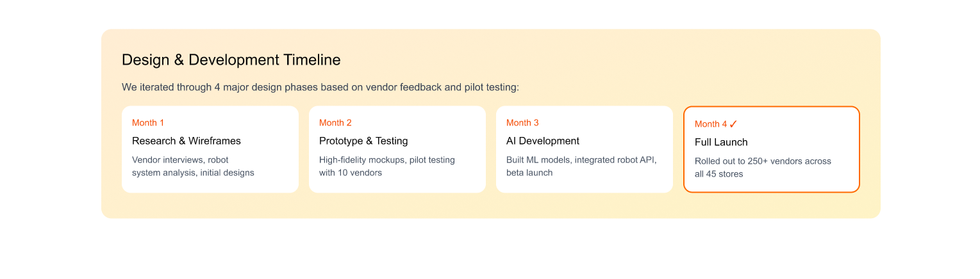Screen dimensions: 980x279
Task: Open the Prototype & Testing phase title
Action: 363,141
